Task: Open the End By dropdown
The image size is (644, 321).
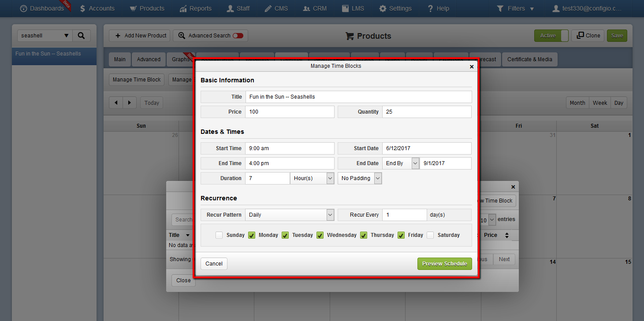Action: point(401,163)
